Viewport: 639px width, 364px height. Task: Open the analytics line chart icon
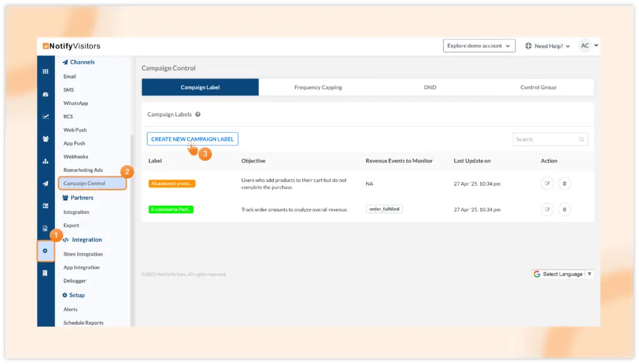tap(45, 117)
